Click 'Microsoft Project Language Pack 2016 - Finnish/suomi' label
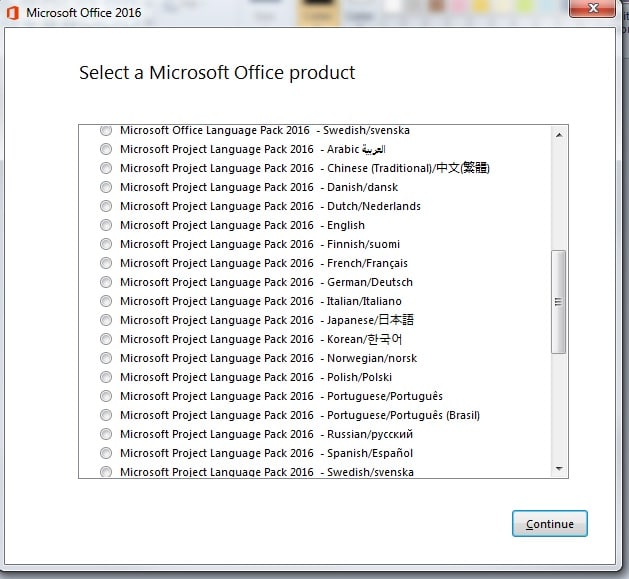The image size is (629, 579). point(260,244)
